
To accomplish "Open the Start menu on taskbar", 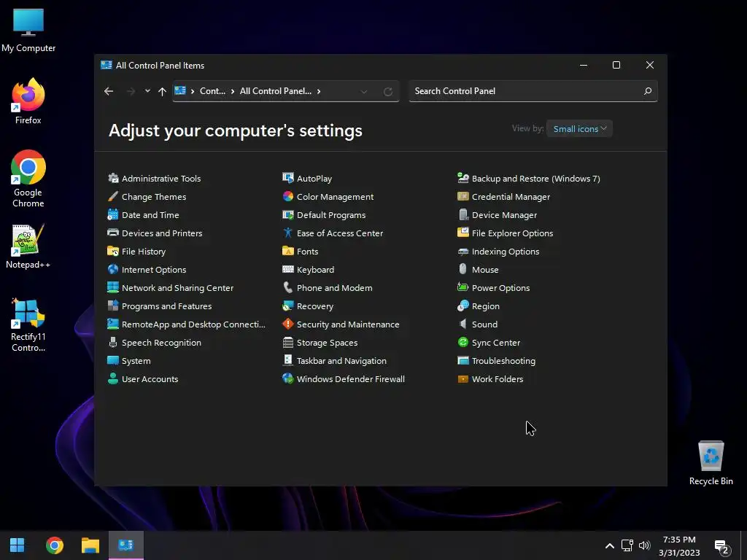I will click(18, 545).
